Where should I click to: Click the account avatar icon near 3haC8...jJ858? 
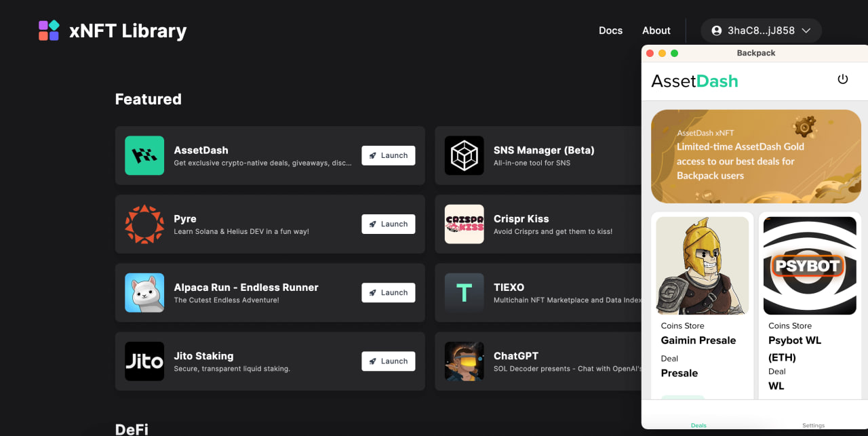tap(716, 31)
